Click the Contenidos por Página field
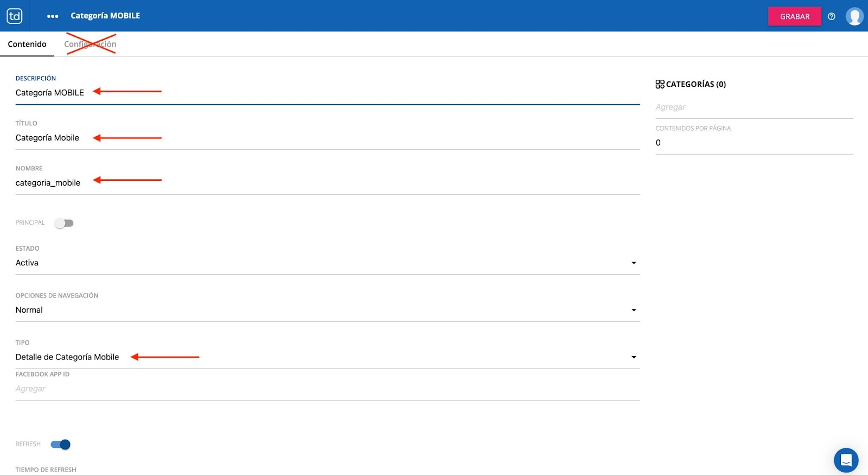 tap(753, 143)
